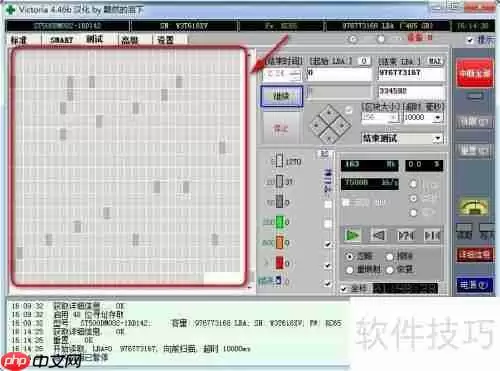Select the first radio button left of 设备
This screenshot has height=371, width=500.
(353, 39)
